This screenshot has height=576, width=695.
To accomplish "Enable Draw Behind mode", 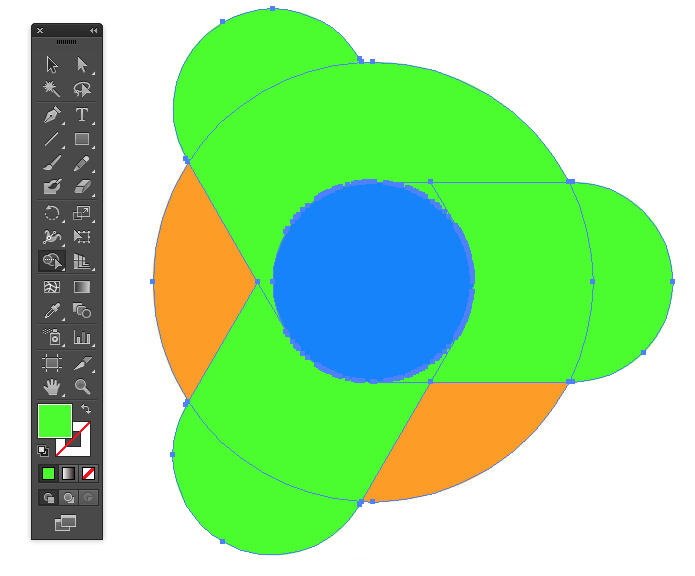I will pos(68,498).
